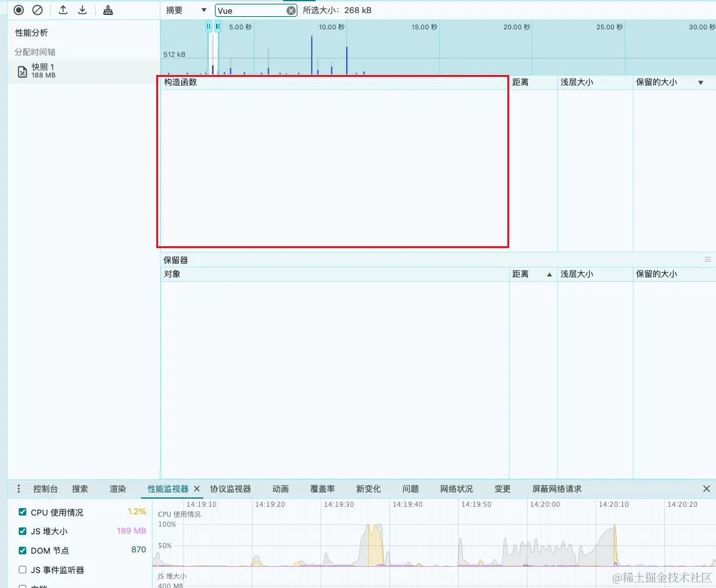Enable JS 事件监听器 checkbox
The height and width of the screenshot is (588, 716).
[22, 569]
